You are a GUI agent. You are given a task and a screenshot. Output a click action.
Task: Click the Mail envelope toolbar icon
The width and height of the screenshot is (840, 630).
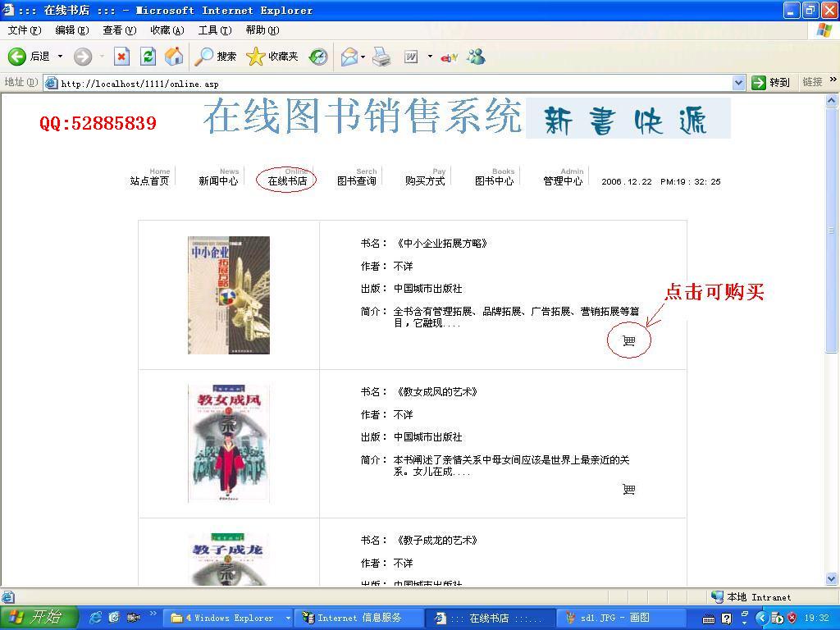point(349,57)
